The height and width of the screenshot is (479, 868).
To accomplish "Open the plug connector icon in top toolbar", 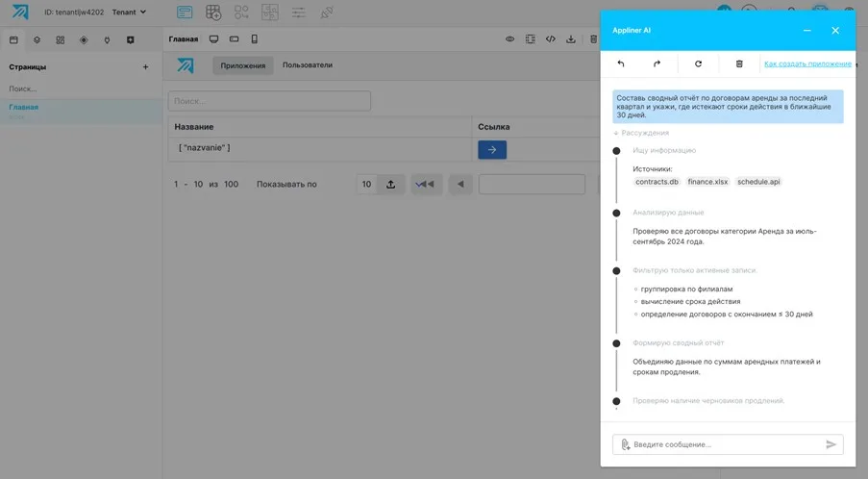I will (x=327, y=13).
